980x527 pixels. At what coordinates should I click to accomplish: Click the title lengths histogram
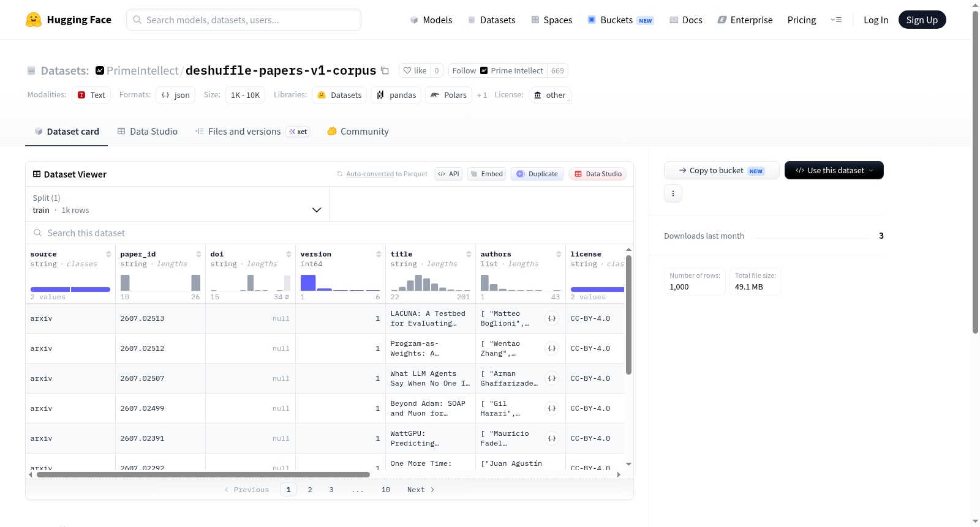[431, 282]
